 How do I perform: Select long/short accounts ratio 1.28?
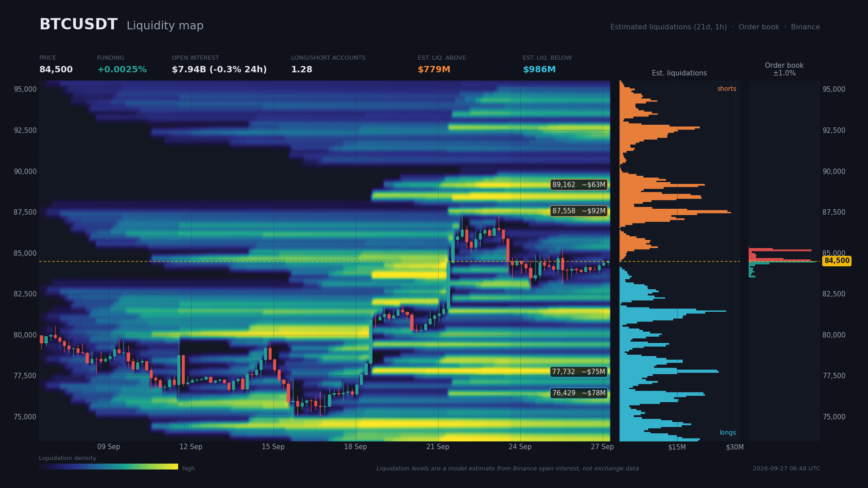302,69
